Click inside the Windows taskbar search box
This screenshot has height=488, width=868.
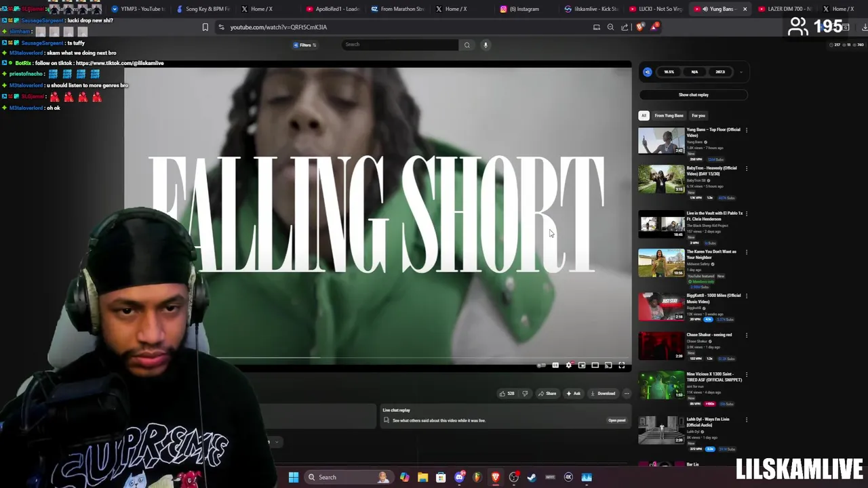click(349, 477)
